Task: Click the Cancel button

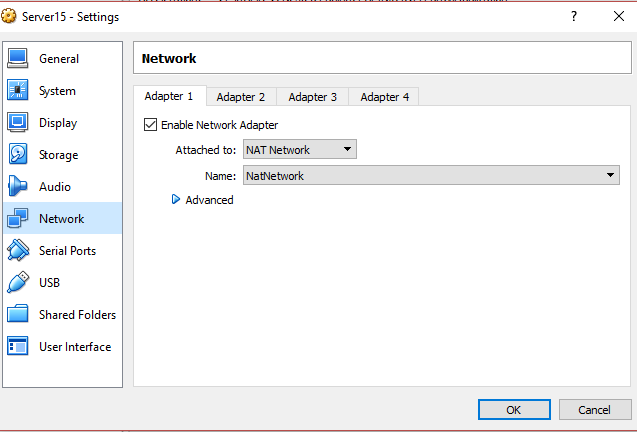Action: tap(595, 410)
